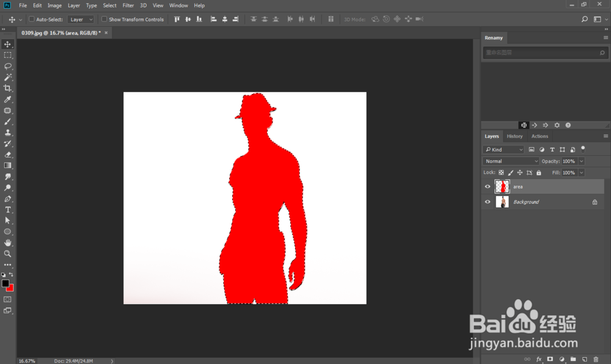This screenshot has height=364, width=611.
Task: Click the delete layer trash icon
Action: 596,359
